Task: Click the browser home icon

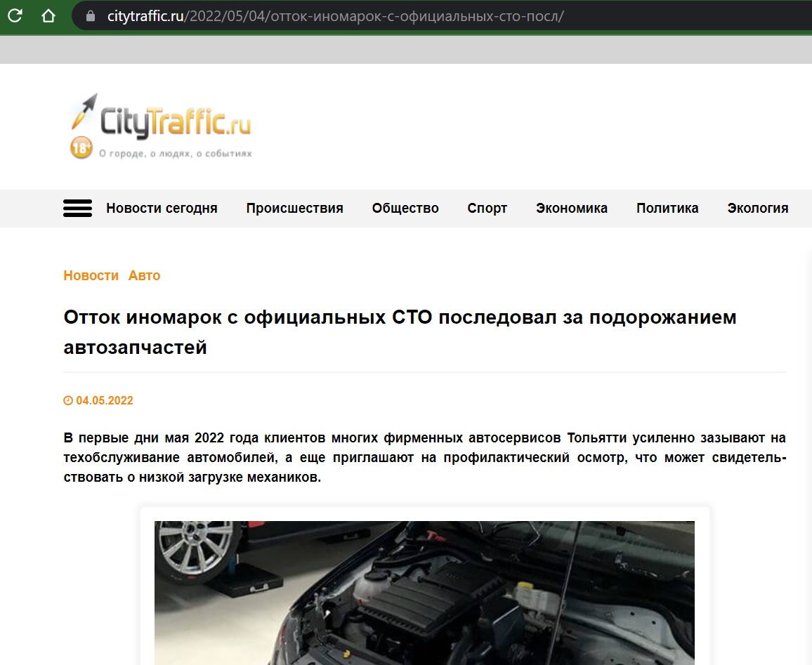Action: [x=48, y=15]
